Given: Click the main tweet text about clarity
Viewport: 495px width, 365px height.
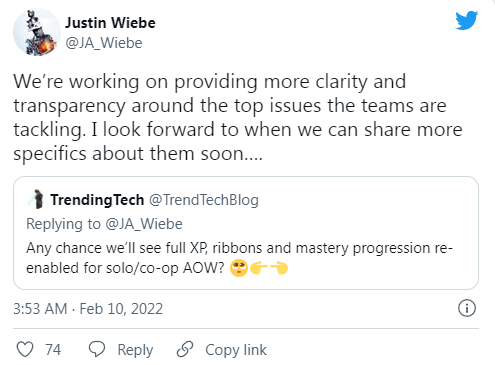Looking at the screenshot, I should point(238,117).
